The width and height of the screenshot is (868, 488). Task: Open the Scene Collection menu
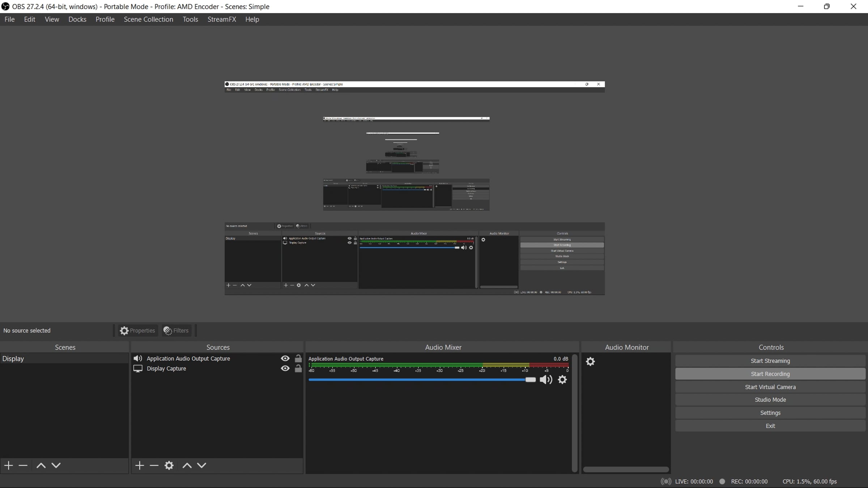[149, 20]
